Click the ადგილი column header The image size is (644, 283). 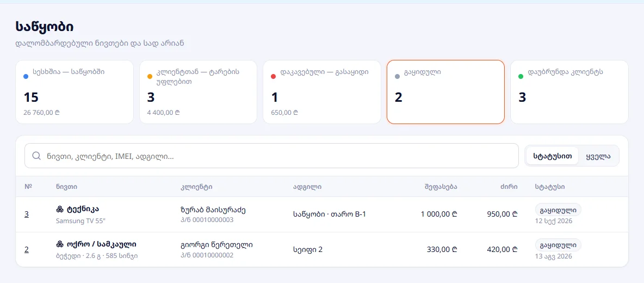[x=307, y=187]
